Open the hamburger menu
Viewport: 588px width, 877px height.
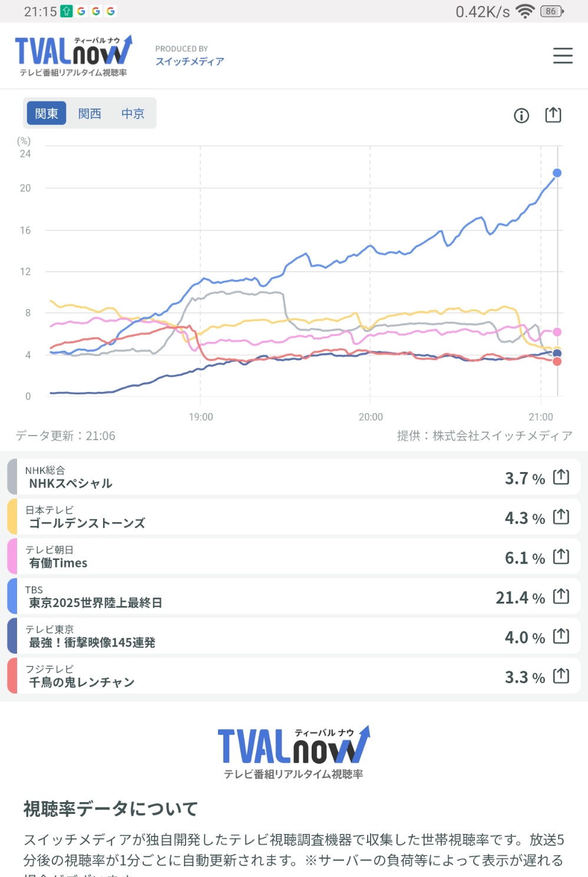click(x=563, y=55)
